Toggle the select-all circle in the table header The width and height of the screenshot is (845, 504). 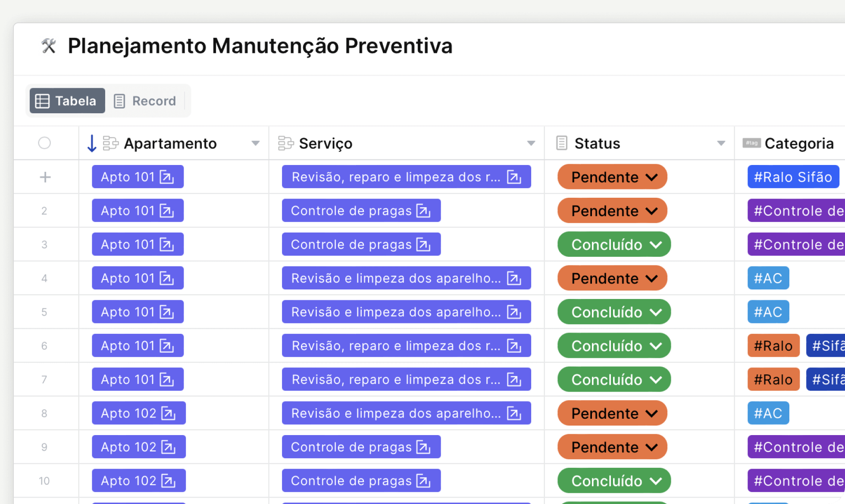pyautogui.click(x=44, y=143)
